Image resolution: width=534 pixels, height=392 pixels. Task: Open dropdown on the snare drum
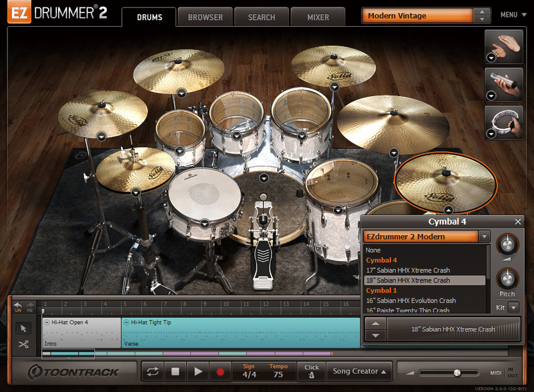pos(204,224)
